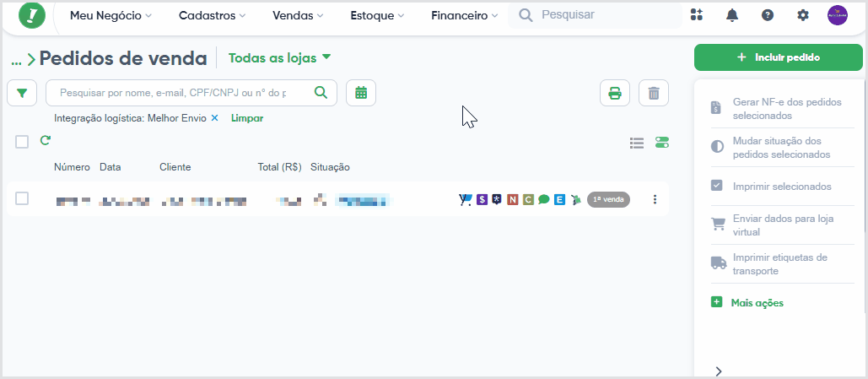Click Gerar NF-e dos pedidos selecionados

[x=784, y=109]
